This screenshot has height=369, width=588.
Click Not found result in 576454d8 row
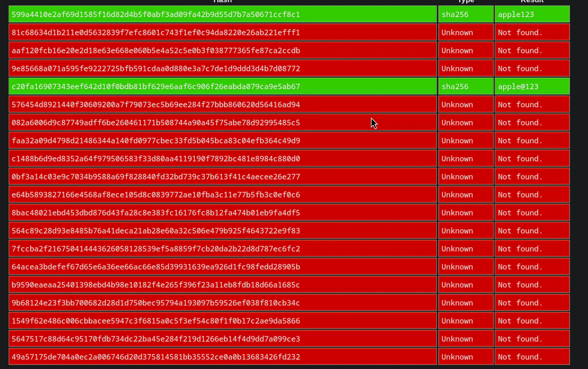click(532, 104)
